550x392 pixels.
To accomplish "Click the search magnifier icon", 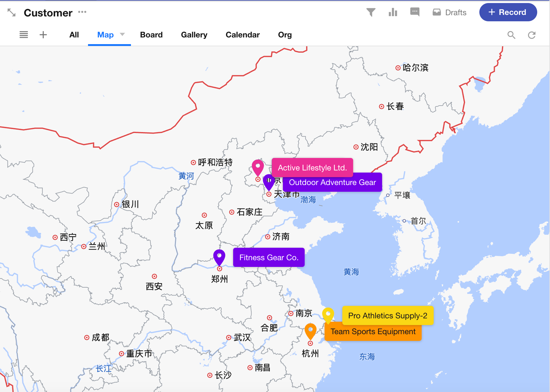I will 511,35.
